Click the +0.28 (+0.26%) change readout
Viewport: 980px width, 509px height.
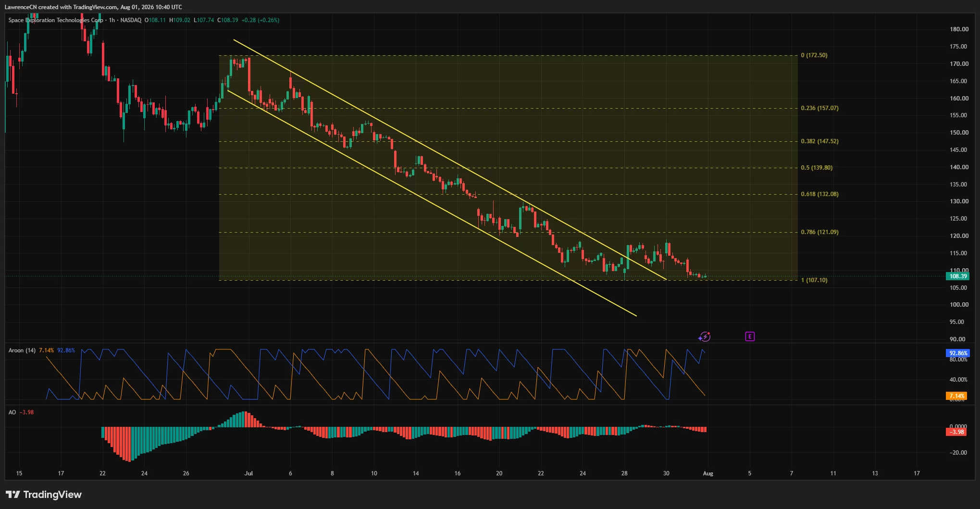pyautogui.click(x=260, y=20)
